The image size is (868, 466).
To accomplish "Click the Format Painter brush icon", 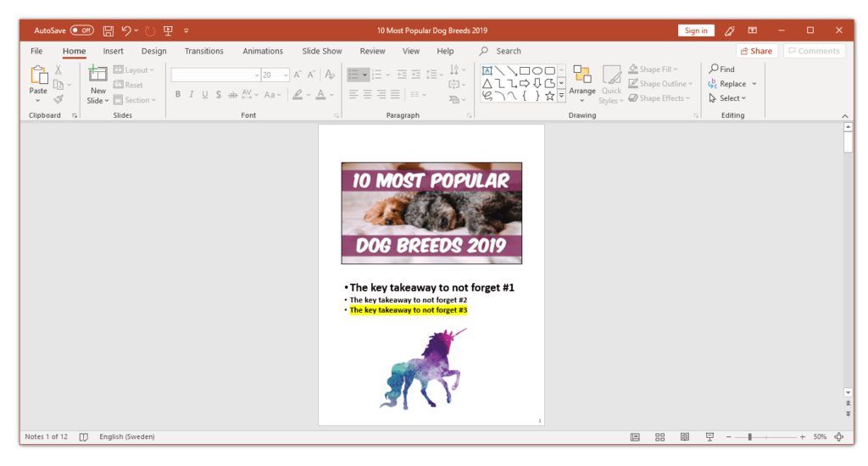I will [58, 99].
